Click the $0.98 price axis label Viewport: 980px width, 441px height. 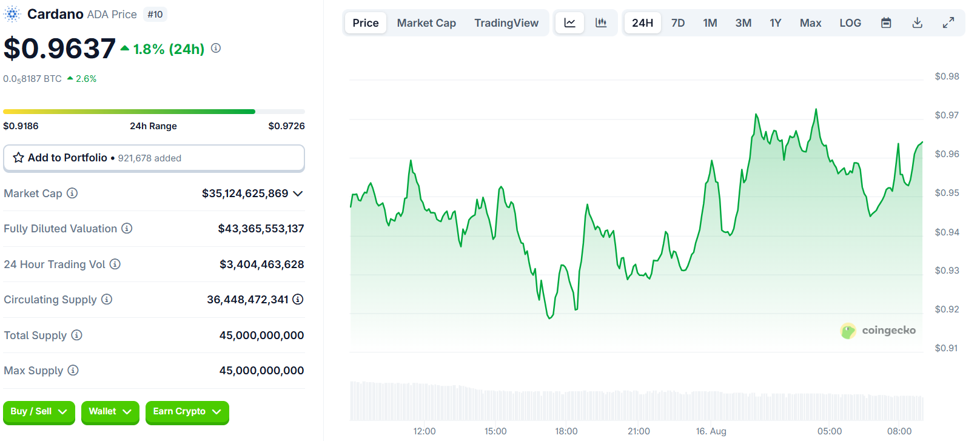[947, 76]
